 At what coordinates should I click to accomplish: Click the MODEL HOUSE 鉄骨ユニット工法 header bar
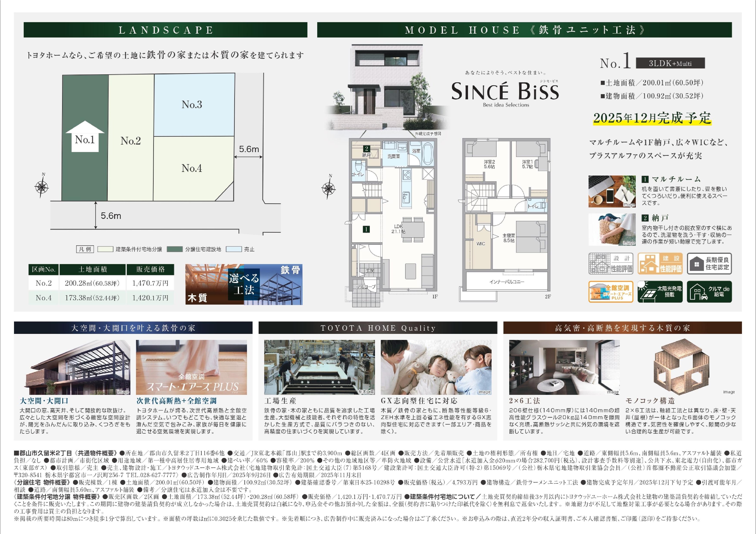(x=524, y=30)
